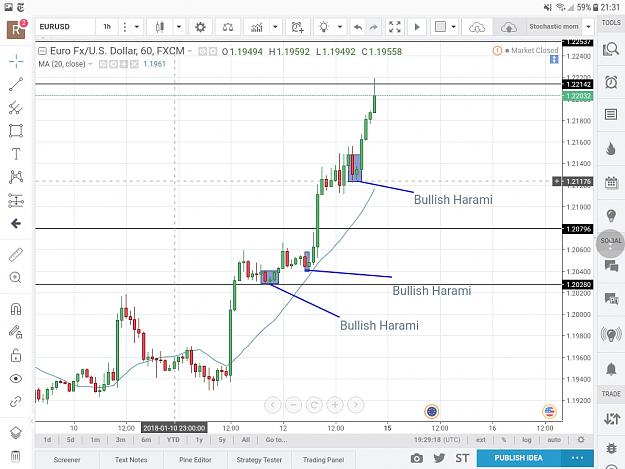This screenshot has width=625, height=469.
Task: Select the 5d date range
Action: (x=71, y=440)
